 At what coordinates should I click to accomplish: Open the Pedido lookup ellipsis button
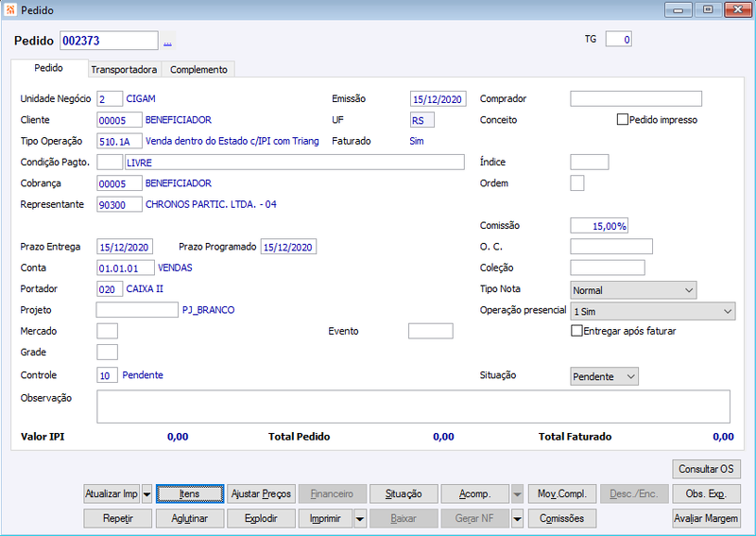[167, 41]
